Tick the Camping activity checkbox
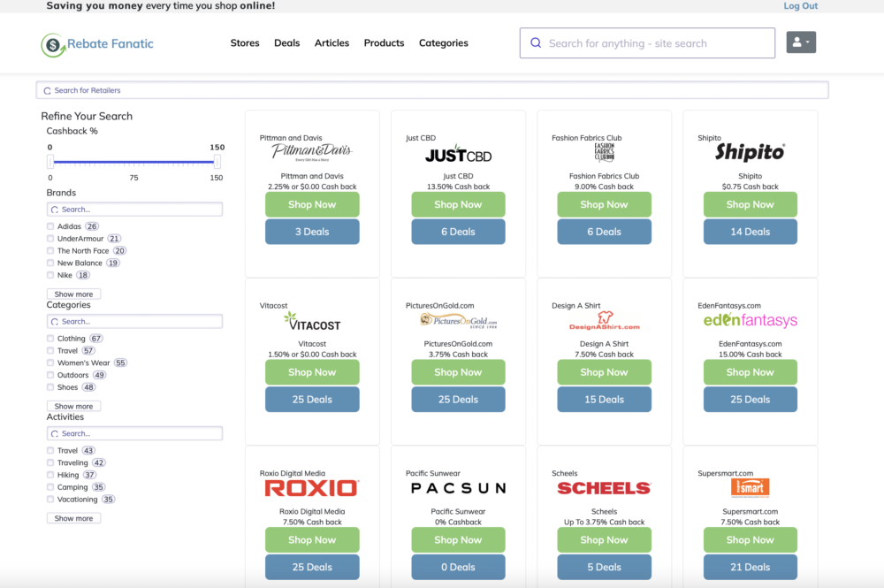 pos(50,487)
